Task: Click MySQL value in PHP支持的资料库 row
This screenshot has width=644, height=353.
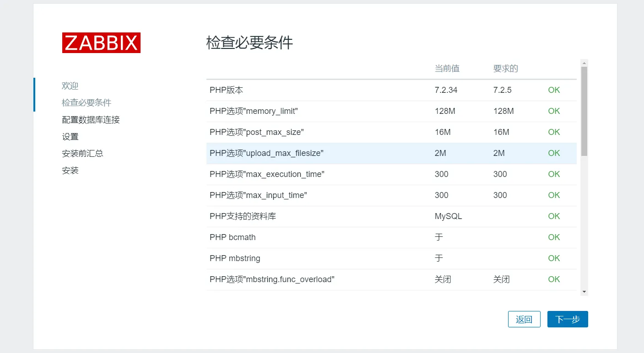Action: 448,216
